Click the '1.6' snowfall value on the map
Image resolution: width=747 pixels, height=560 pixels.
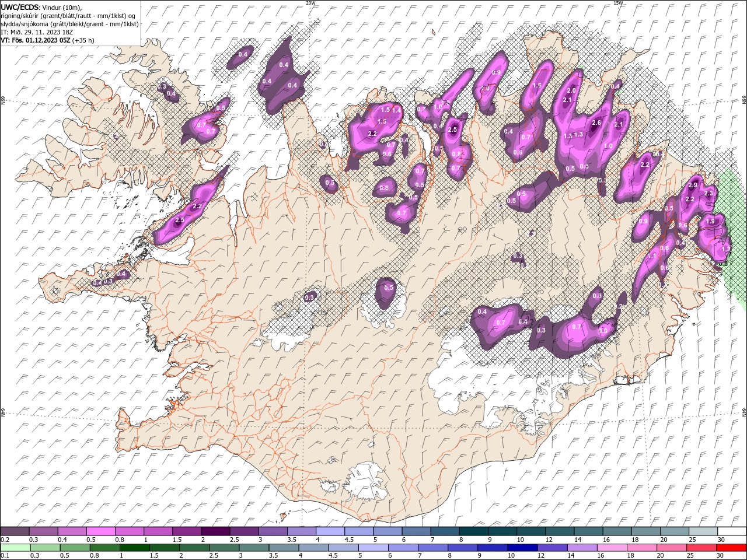[537, 86]
